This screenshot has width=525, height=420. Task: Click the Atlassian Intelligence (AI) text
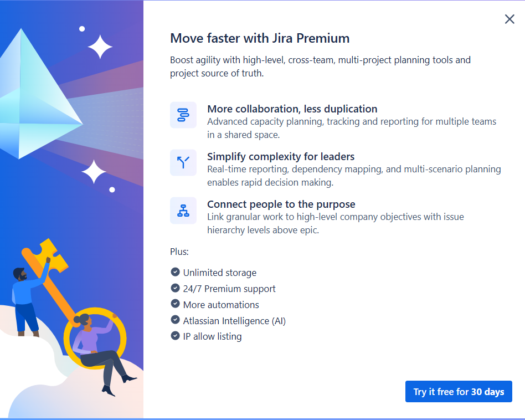tap(234, 321)
